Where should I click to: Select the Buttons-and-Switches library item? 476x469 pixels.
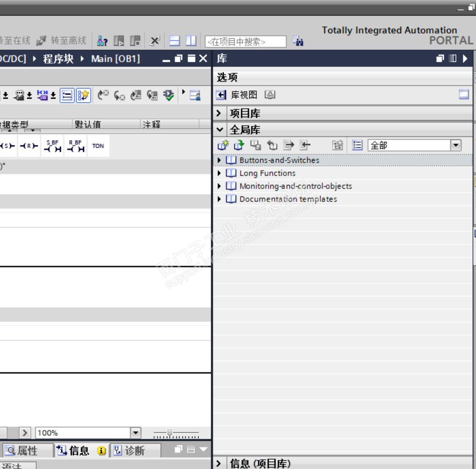279,160
